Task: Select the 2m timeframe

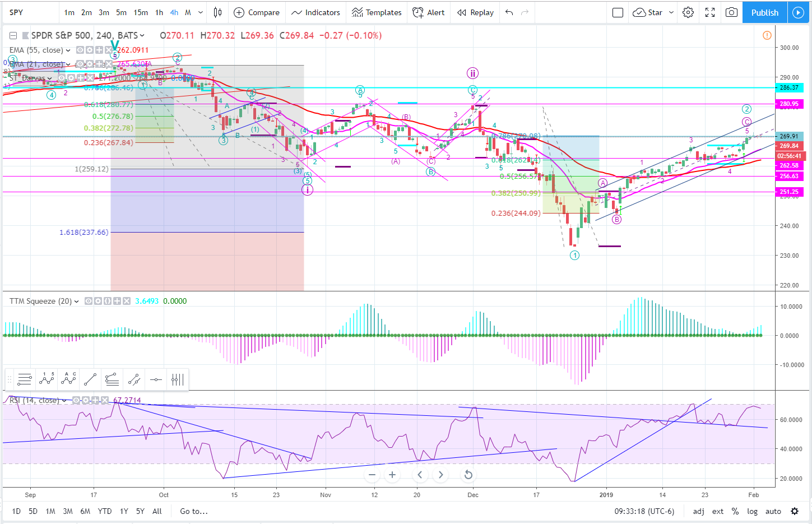Action: coord(86,12)
